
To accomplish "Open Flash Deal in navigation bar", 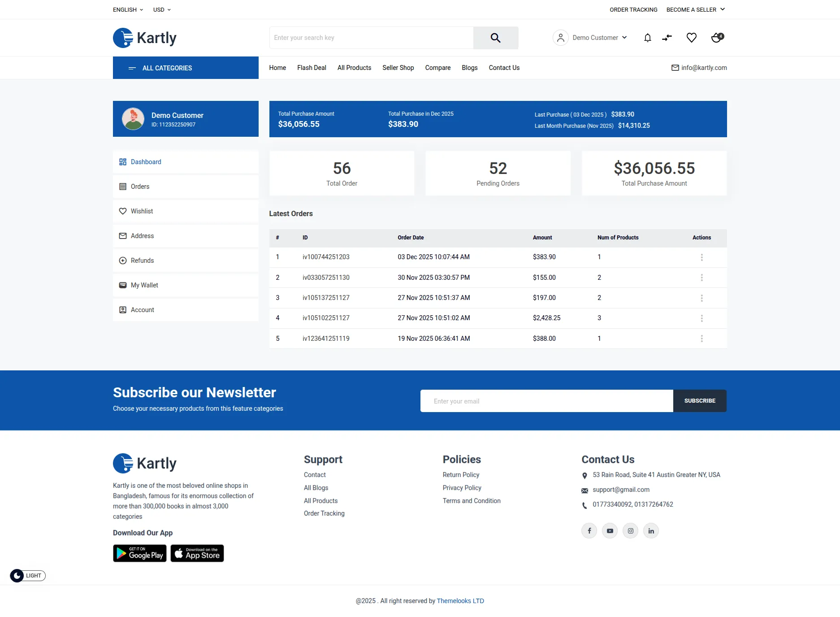I will pos(312,68).
